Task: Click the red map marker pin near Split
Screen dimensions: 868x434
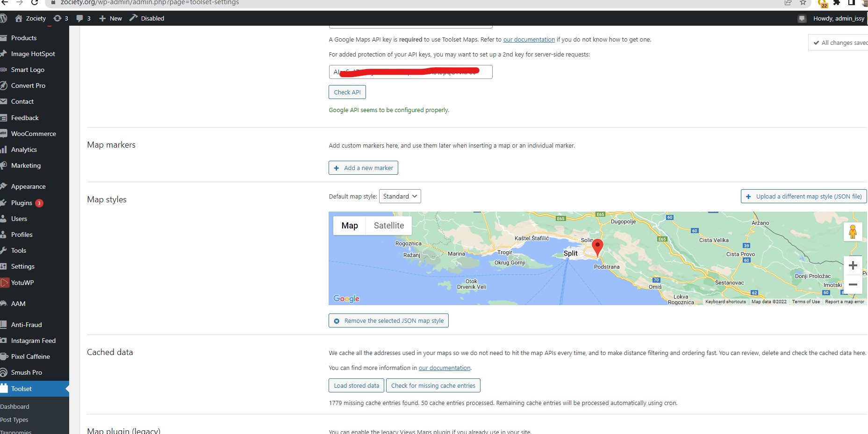Action: (597, 247)
